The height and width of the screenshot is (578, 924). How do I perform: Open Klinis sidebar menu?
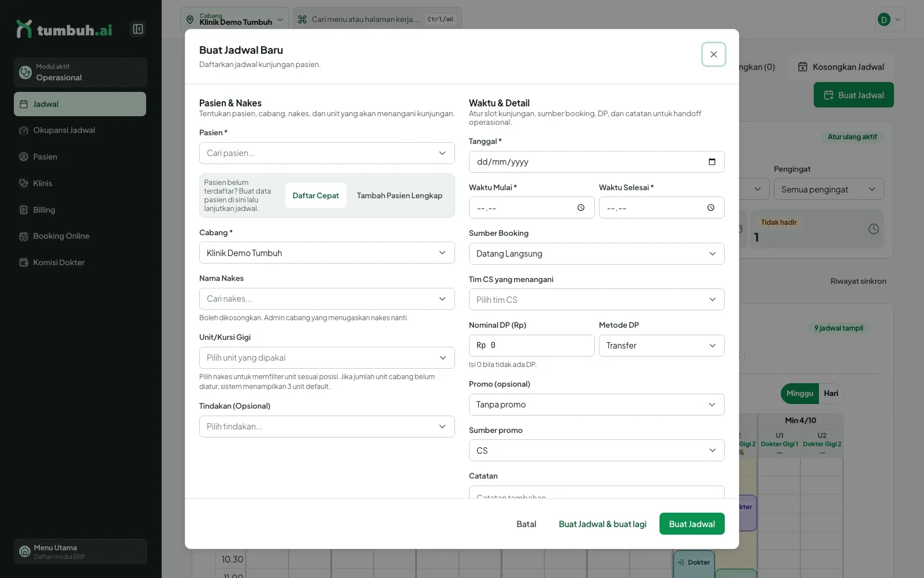click(x=80, y=183)
